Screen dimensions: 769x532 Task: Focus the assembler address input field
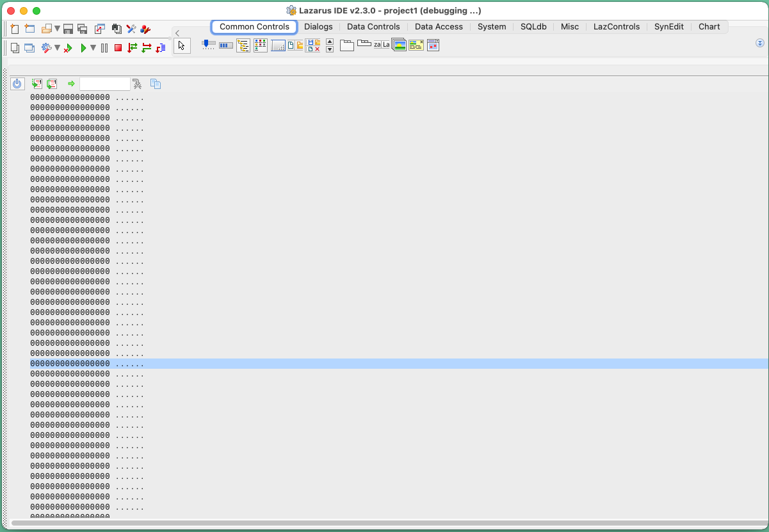[x=104, y=84]
